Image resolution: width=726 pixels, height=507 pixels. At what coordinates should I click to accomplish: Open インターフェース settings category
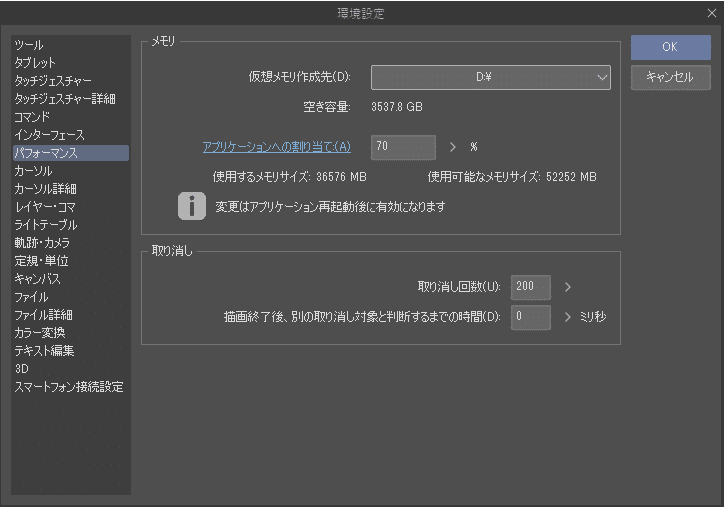(71, 135)
